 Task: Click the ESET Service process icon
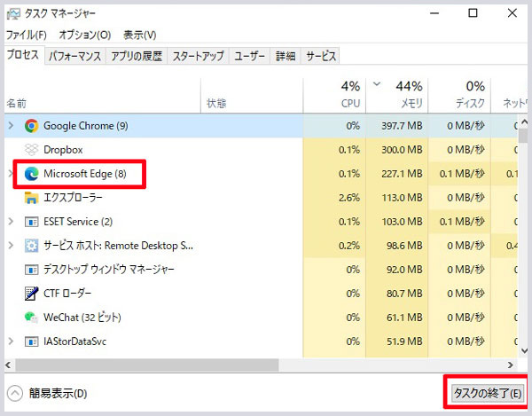(32, 222)
